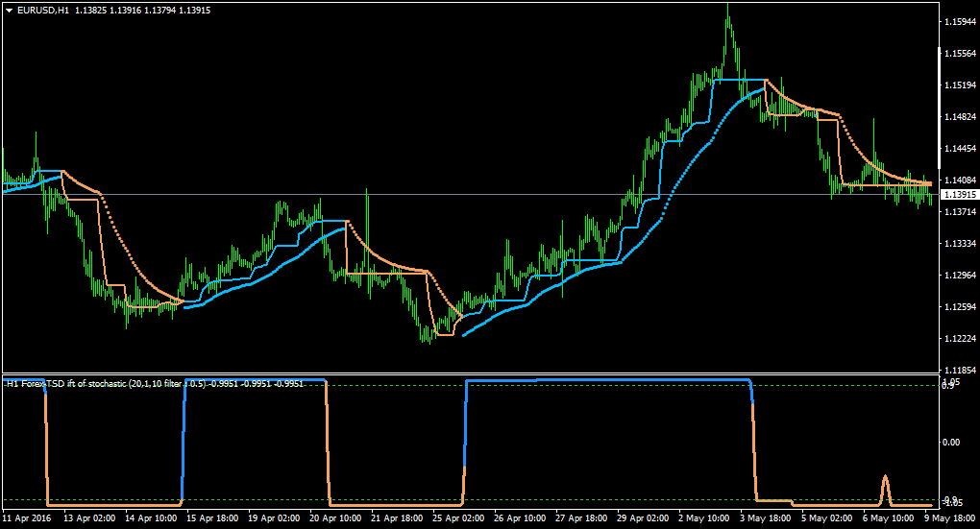
Task: Click the 11 Apr 2016 date label
Action: click(x=28, y=517)
